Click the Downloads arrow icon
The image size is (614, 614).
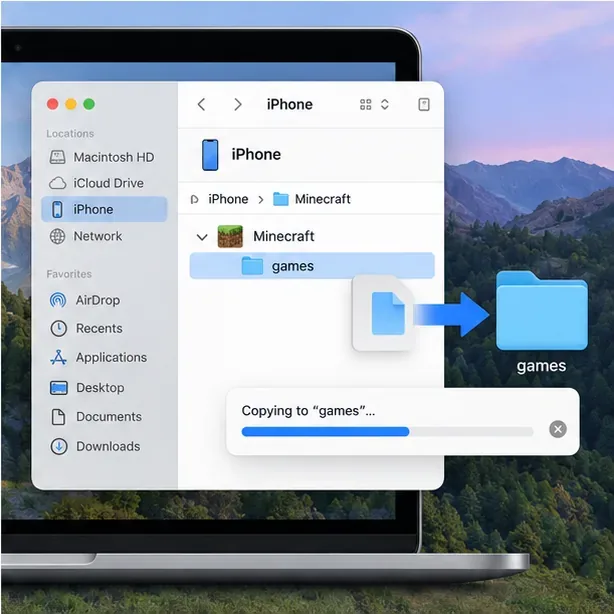click(59, 446)
